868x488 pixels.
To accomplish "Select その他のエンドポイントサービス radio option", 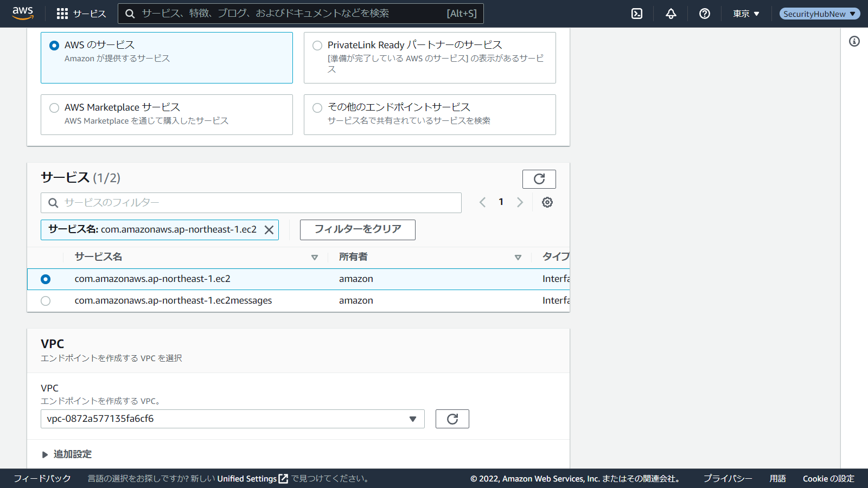I will pos(317,108).
